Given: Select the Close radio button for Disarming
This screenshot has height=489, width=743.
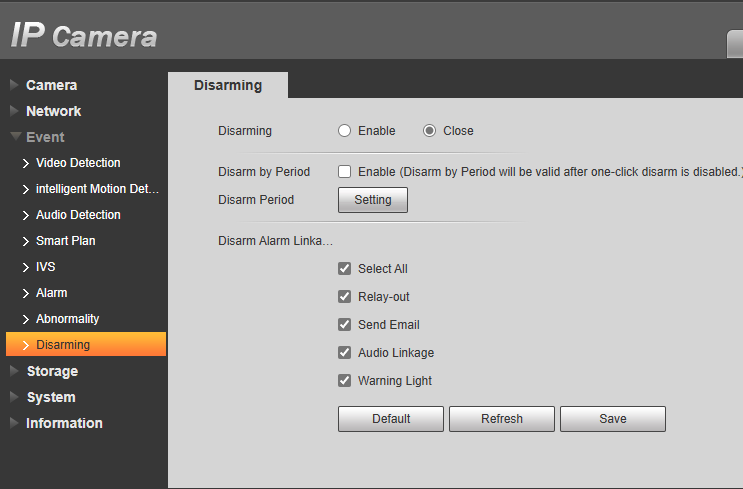Looking at the screenshot, I should (429, 131).
